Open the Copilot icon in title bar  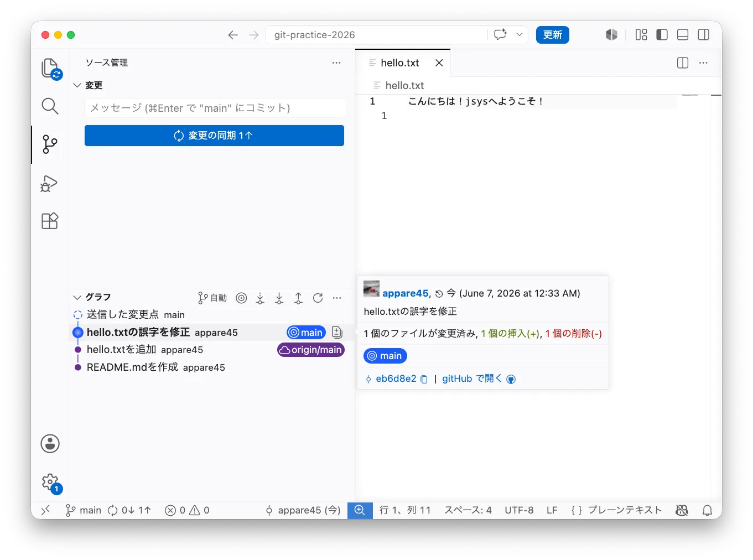(611, 34)
